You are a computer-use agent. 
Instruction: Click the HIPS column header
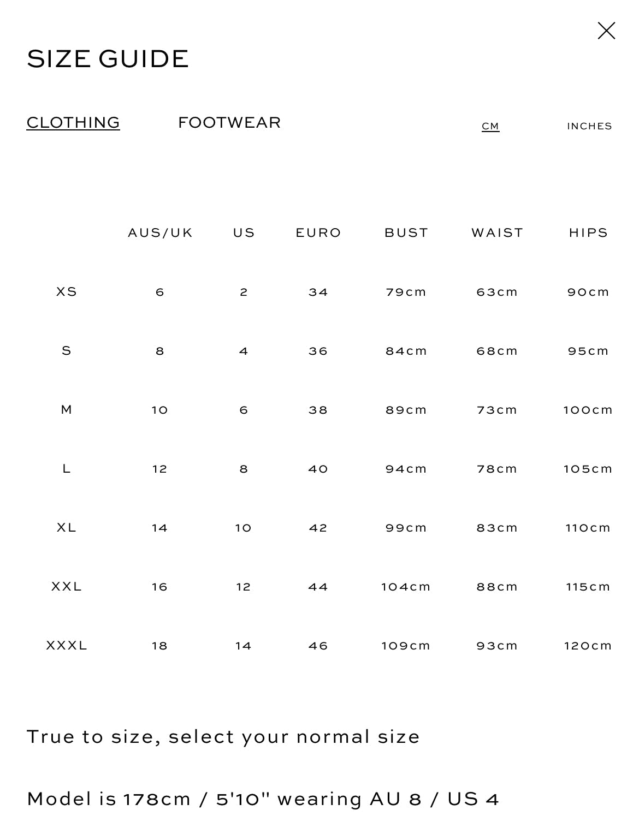588,233
